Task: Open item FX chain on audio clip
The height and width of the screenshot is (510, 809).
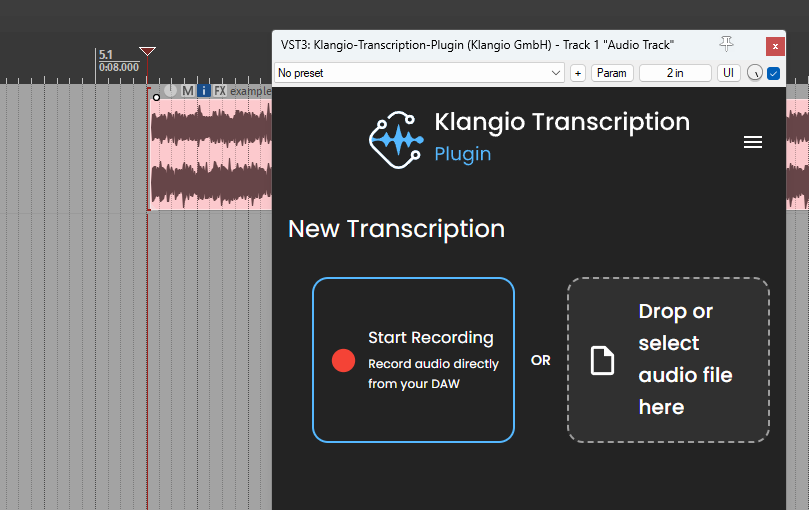Action: [220, 91]
